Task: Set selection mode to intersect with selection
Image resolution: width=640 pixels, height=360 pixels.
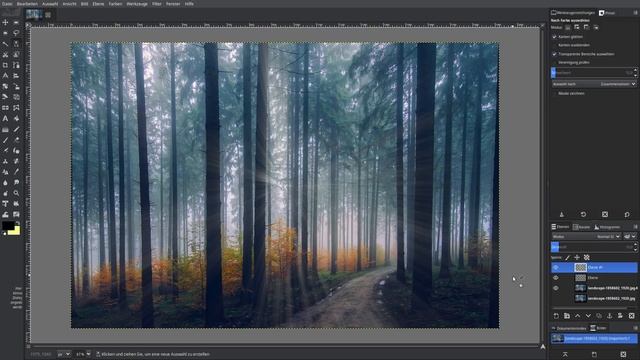Action: click(x=596, y=27)
